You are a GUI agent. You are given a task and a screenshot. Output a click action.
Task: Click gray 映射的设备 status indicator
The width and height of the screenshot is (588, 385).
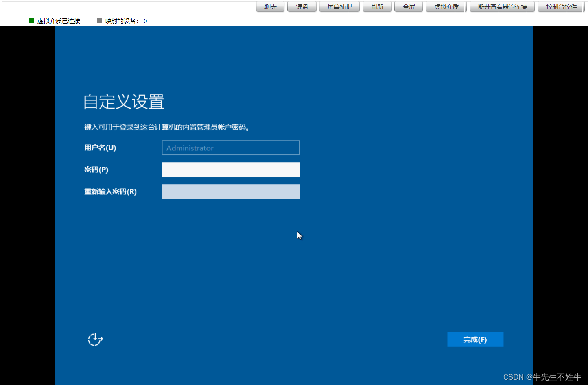coord(99,21)
